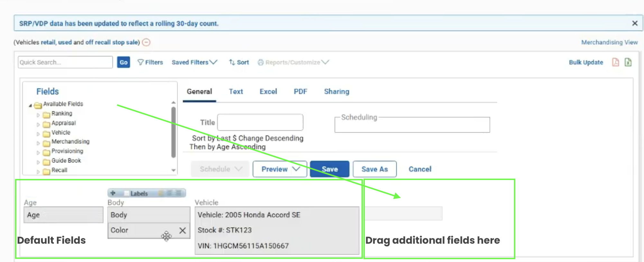Expand the Recall folder arrow
Image resolution: width=644 pixels, height=262 pixels.
point(38,172)
